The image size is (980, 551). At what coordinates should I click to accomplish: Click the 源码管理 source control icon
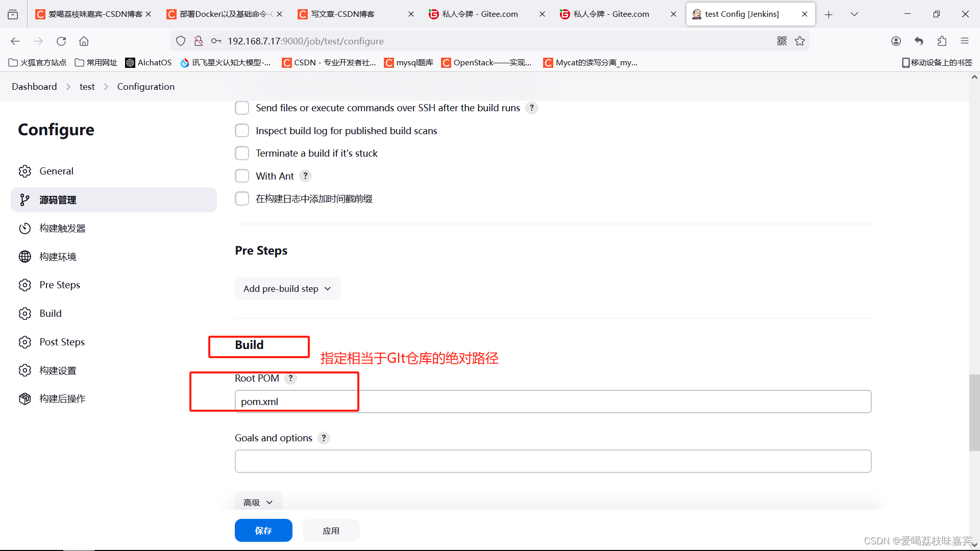pos(25,200)
